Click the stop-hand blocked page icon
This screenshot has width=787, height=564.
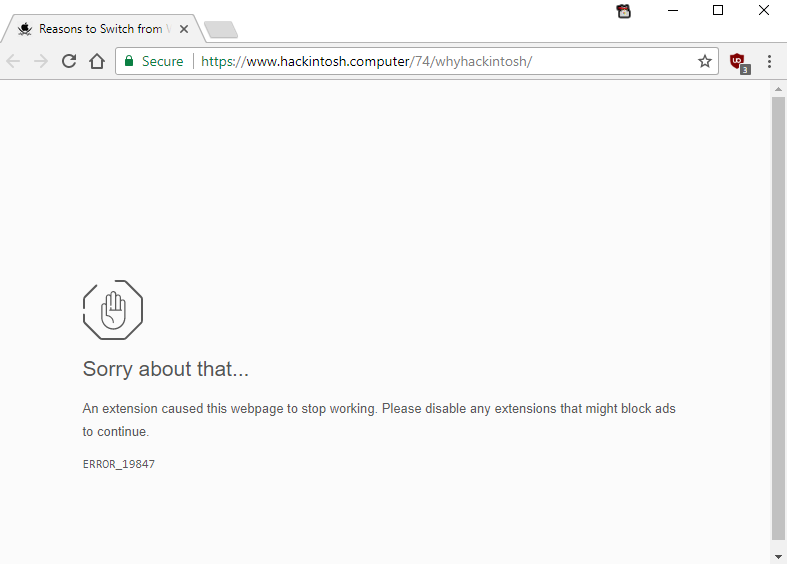(113, 310)
